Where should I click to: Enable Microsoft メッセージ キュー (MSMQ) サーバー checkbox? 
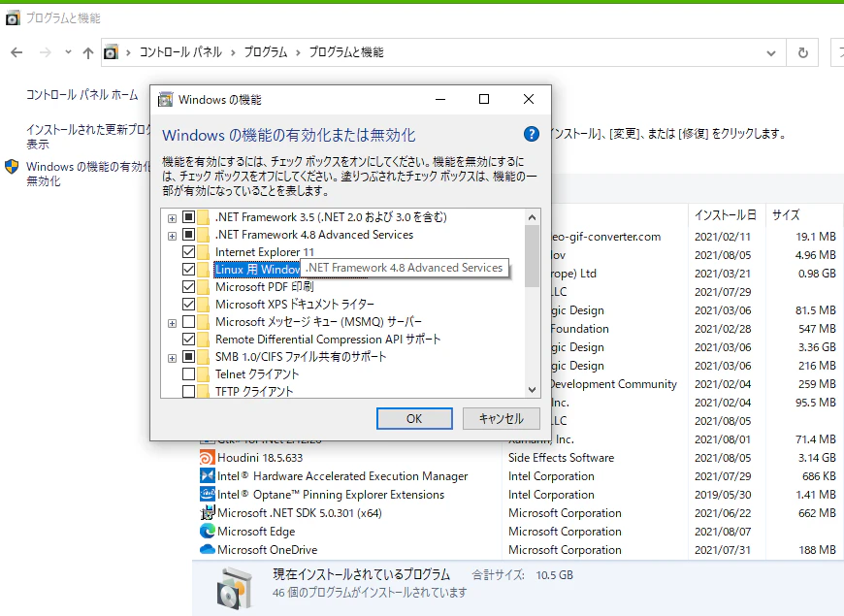pyautogui.click(x=188, y=321)
